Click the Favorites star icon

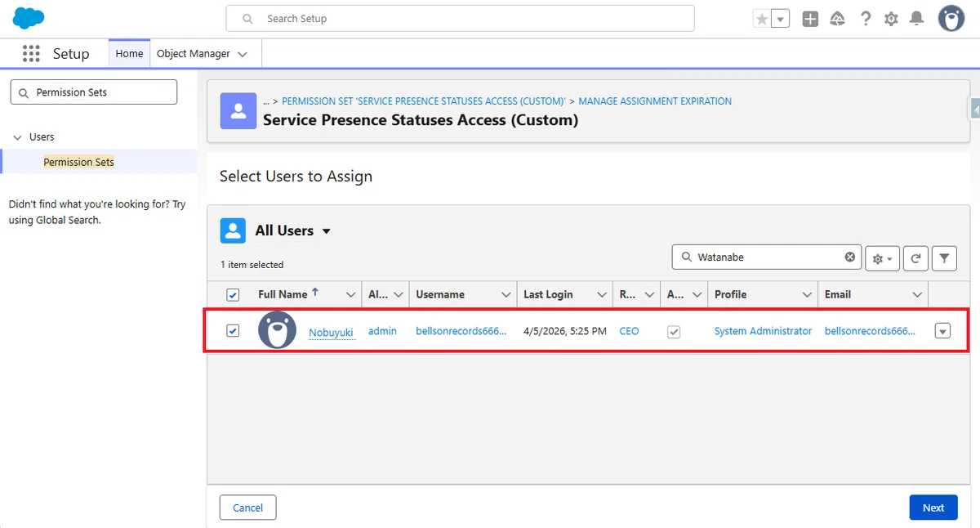tap(762, 19)
